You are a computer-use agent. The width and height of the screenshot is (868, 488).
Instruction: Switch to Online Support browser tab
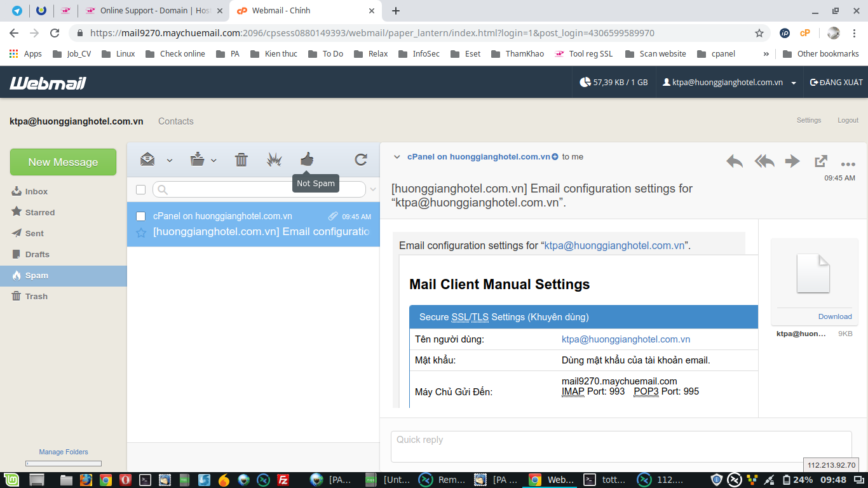(x=154, y=11)
